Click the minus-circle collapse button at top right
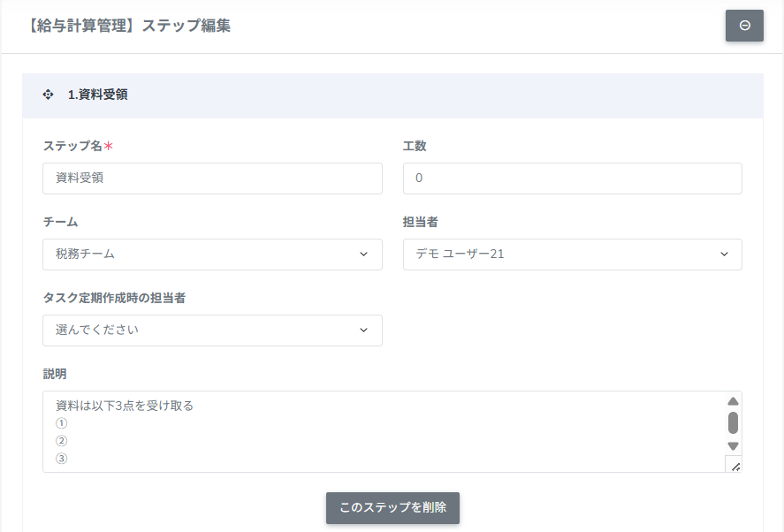Image resolution: width=784 pixels, height=532 pixels. pos(744,26)
